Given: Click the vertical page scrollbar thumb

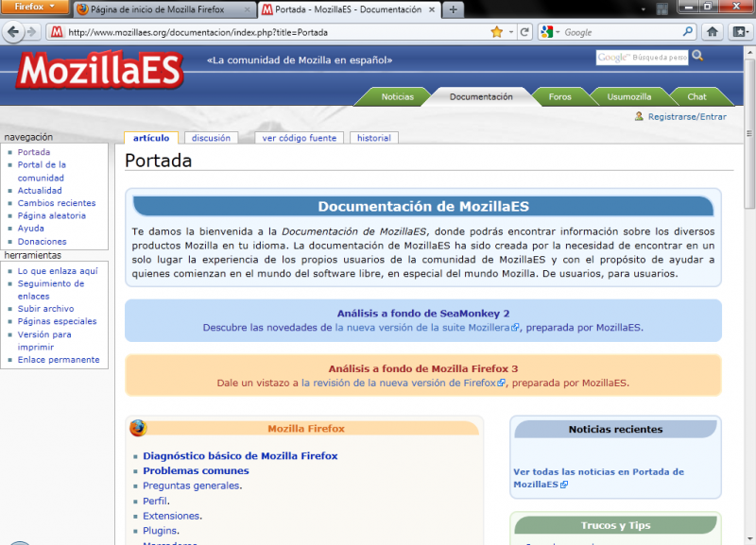Looking at the screenshot, I should 748,133.
